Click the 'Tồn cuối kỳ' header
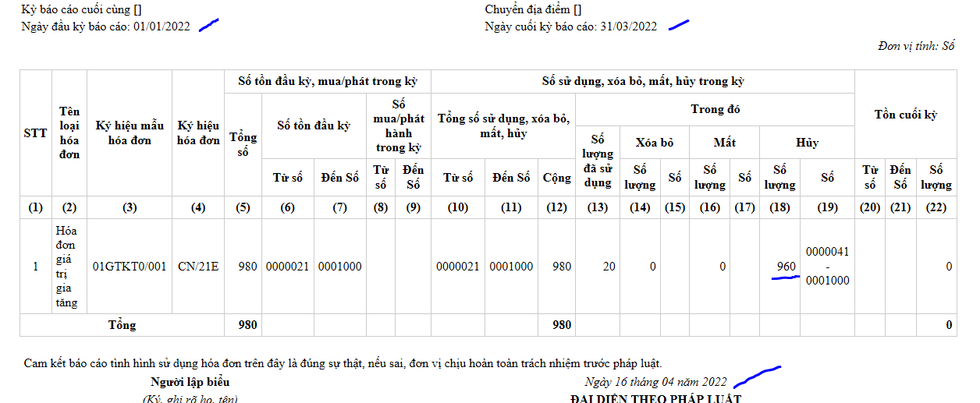Screen dimensions: 980x403 pyautogui.click(x=905, y=115)
